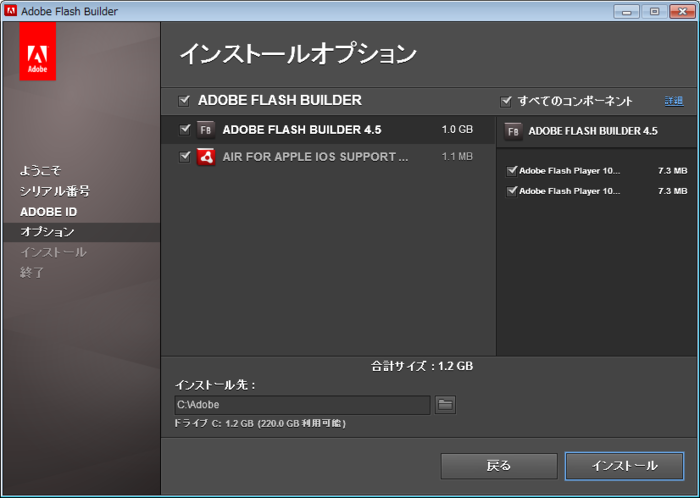Select the AIR FOR APPLE IOS SUPPORT row text
The image size is (700, 498).
[315, 157]
